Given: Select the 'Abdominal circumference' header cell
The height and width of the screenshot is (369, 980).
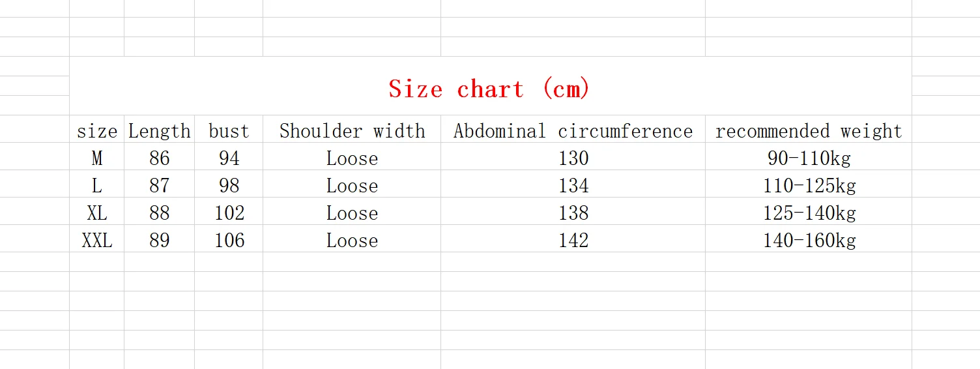Looking at the screenshot, I should 573,129.
